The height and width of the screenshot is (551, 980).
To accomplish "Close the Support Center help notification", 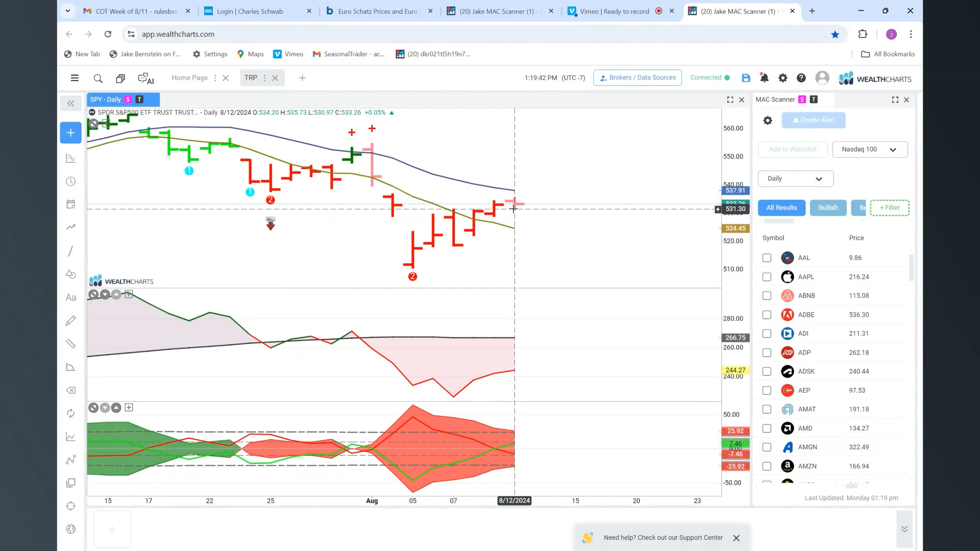I will point(736,538).
